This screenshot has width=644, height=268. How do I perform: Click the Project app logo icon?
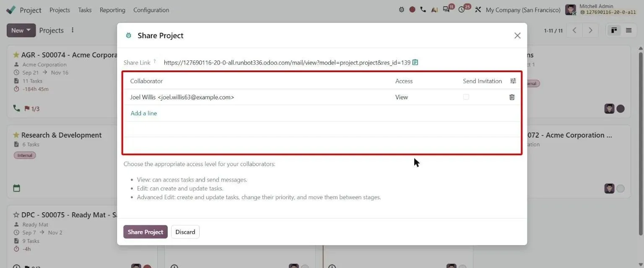tap(11, 10)
